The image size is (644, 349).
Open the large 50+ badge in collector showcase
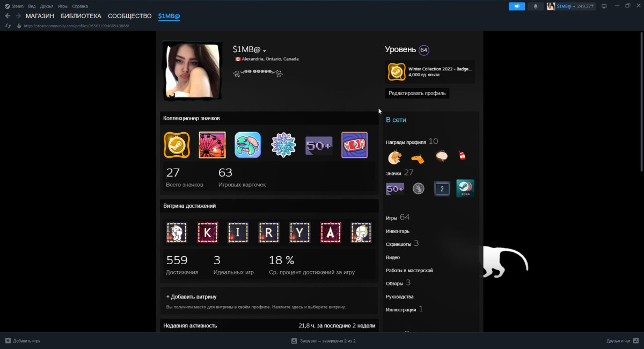[x=319, y=146]
